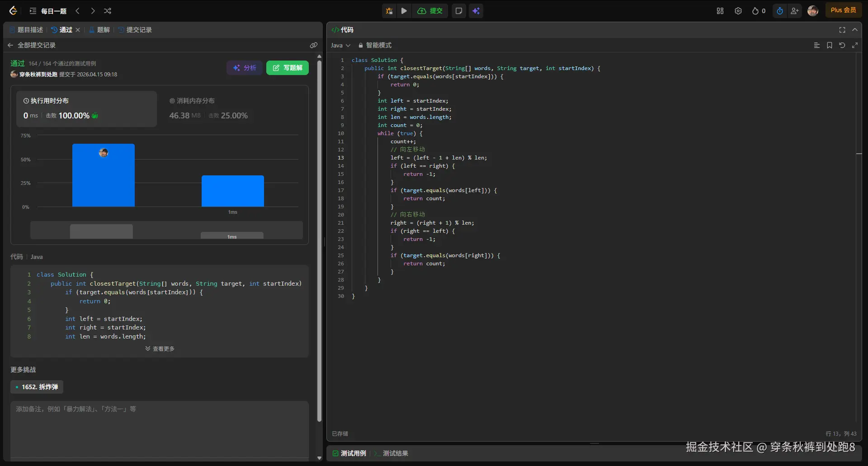Toggle the timer clock icon
868x466 pixels.
[779, 11]
